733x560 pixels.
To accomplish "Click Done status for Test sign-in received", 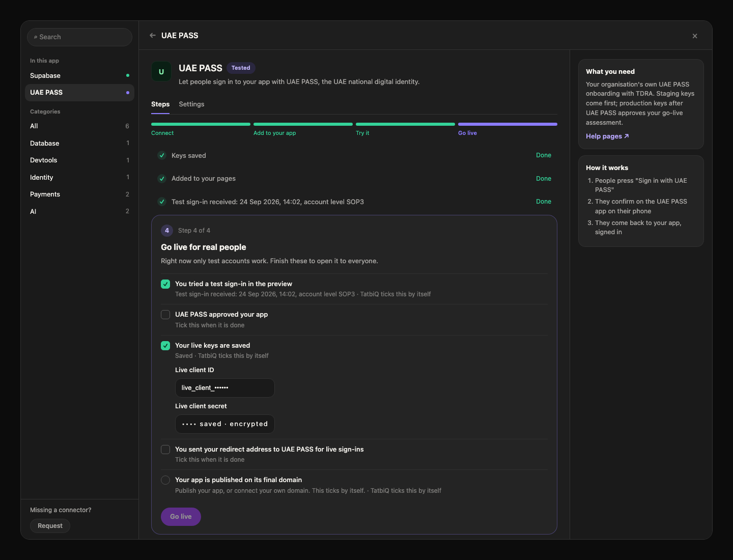I will point(544,202).
